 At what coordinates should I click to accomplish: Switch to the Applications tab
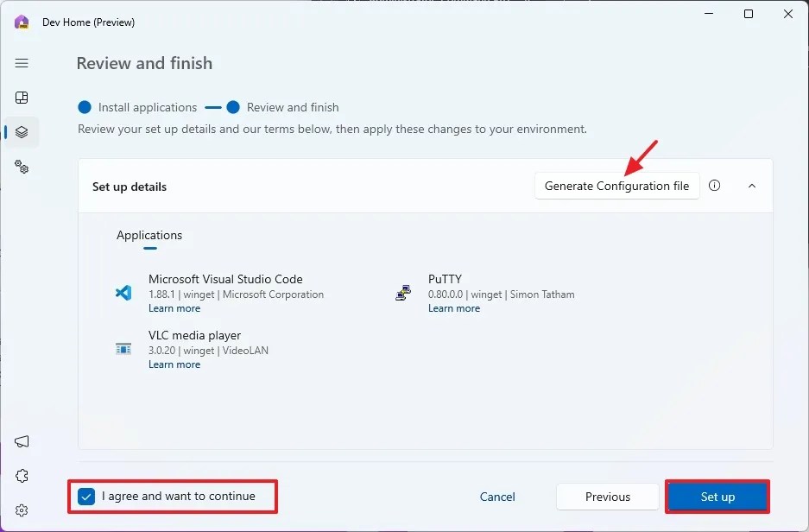[x=149, y=235]
